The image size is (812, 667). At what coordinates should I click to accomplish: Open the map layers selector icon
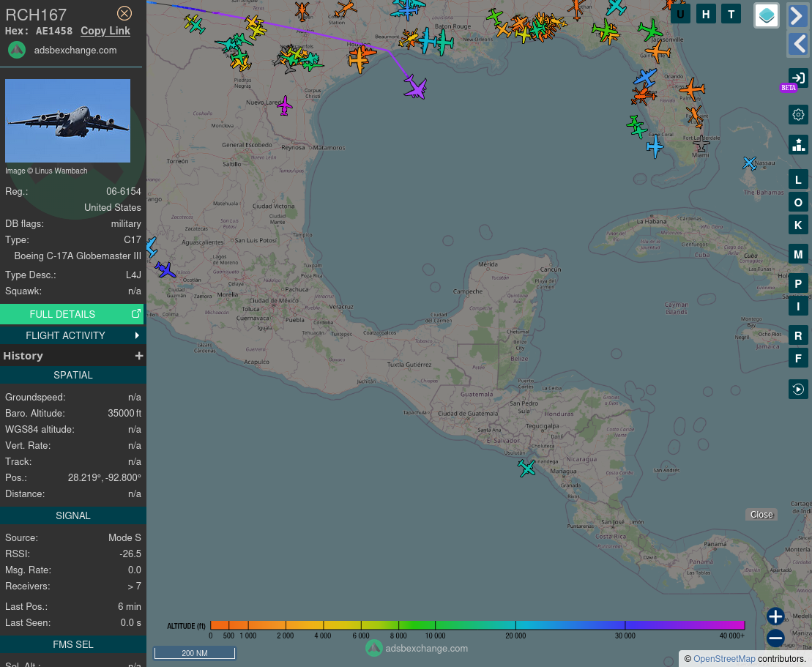coord(767,15)
